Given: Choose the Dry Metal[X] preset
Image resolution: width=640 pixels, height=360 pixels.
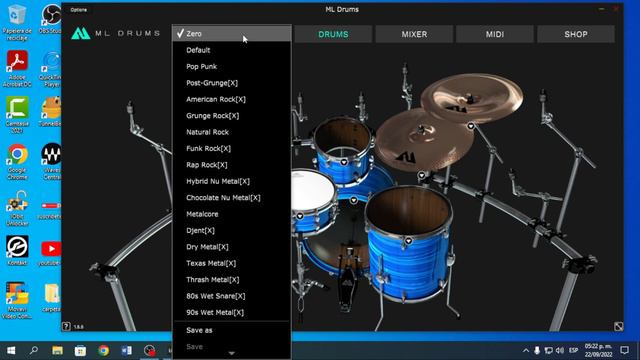Looking at the screenshot, I should 231,247.
